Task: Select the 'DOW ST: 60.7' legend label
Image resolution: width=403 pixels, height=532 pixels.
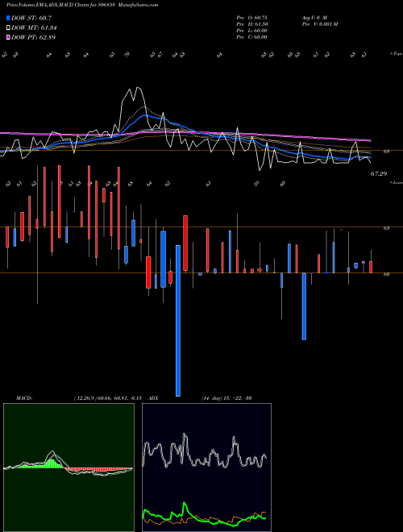Action: (31, 18)
